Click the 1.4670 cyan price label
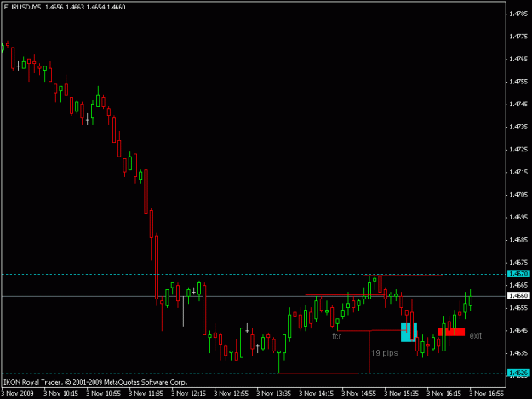Image resolution: width=532 pixels, height=399 pixels. [x=518, y=274]
